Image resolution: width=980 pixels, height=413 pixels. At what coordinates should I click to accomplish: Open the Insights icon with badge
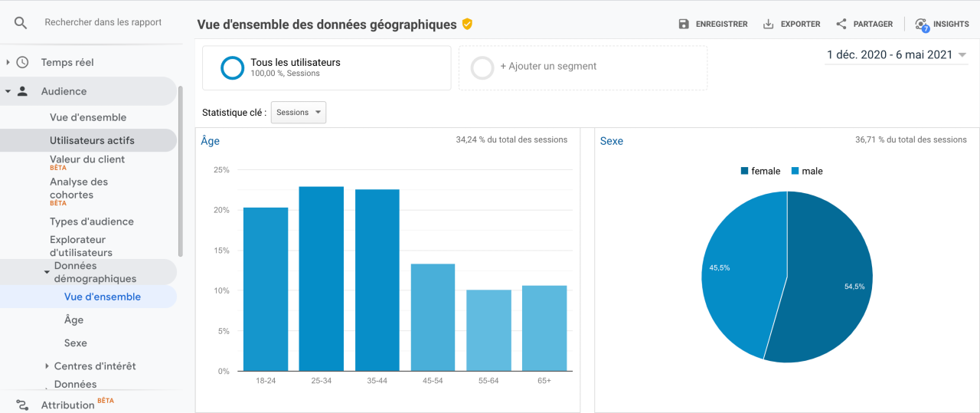922,25
